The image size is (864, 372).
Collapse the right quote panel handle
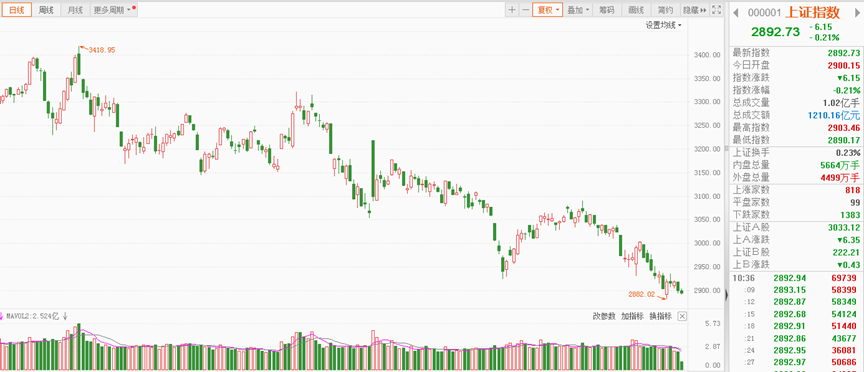pyautogui.click(x=725, y=295)
